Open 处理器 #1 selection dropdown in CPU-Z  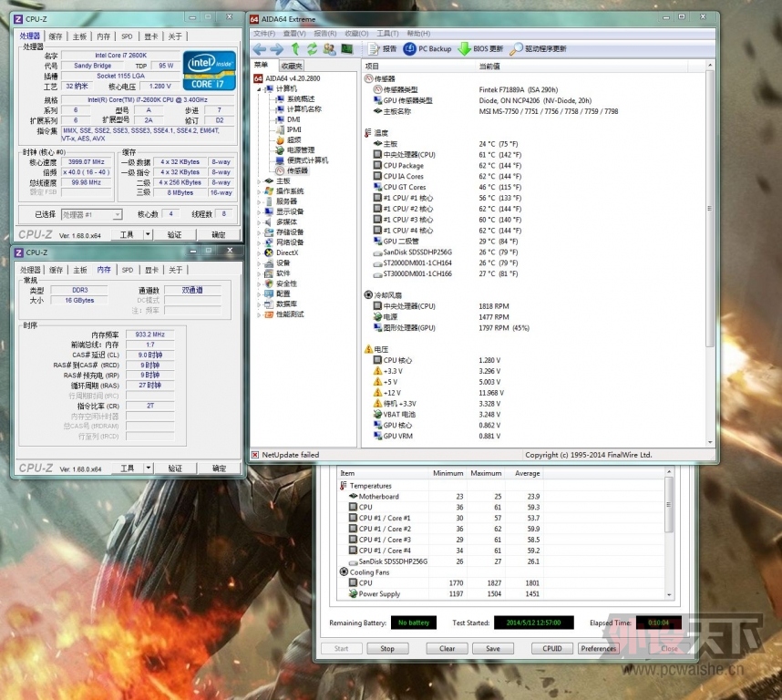click(x=92, y=214)
